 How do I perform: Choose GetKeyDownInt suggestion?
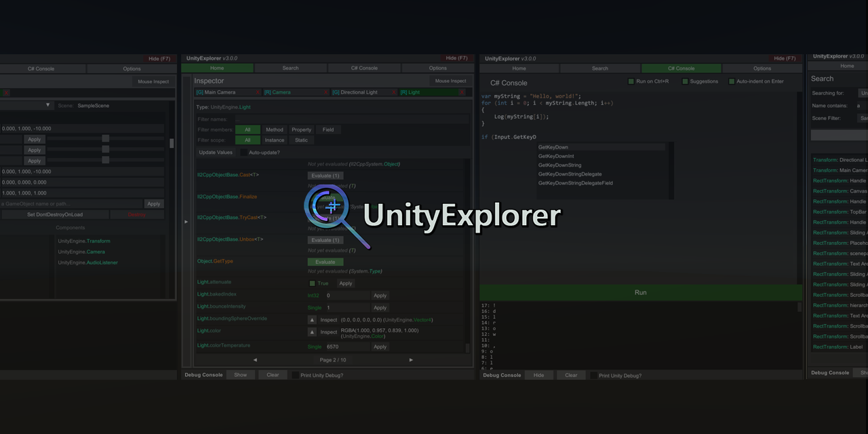pyautogui.click(x=601, y=156)
